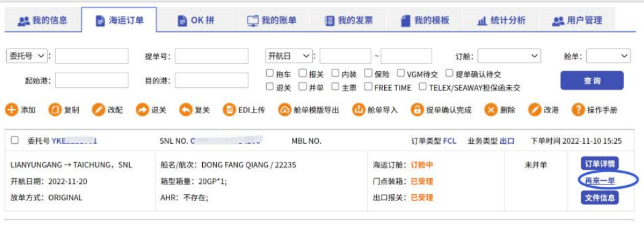
Task: Click the people icon on 我的信息 tab
Action: pyautogui.click(x=24, y=20)
